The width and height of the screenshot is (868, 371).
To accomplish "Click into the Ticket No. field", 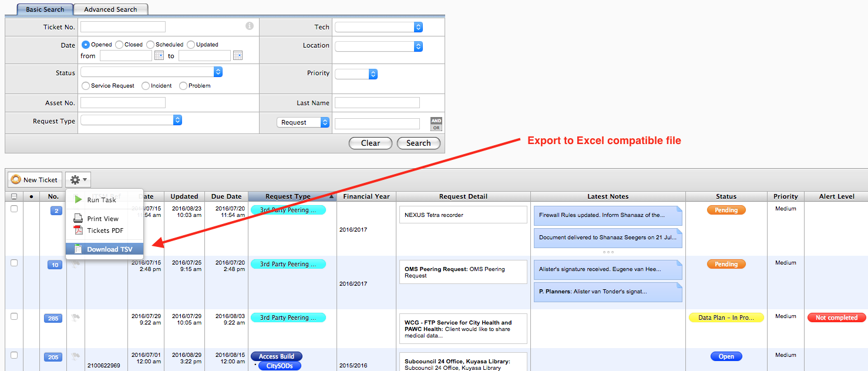I will coord(123,26).
